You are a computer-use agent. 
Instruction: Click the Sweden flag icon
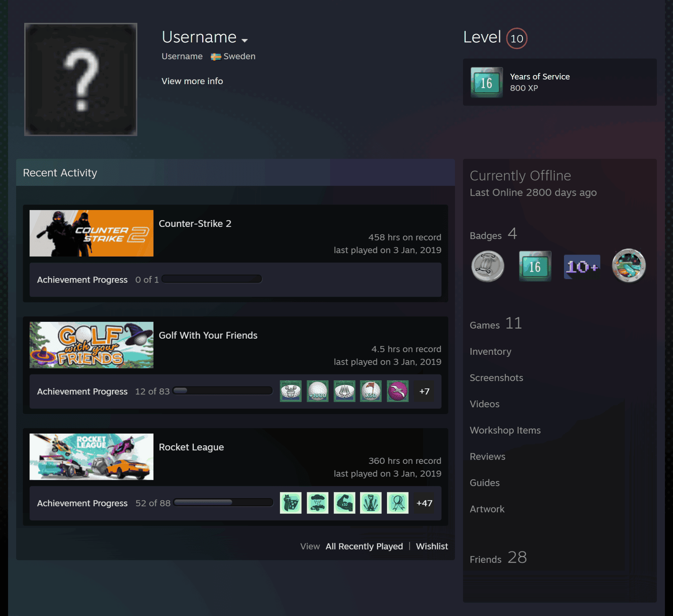point(216,57)
